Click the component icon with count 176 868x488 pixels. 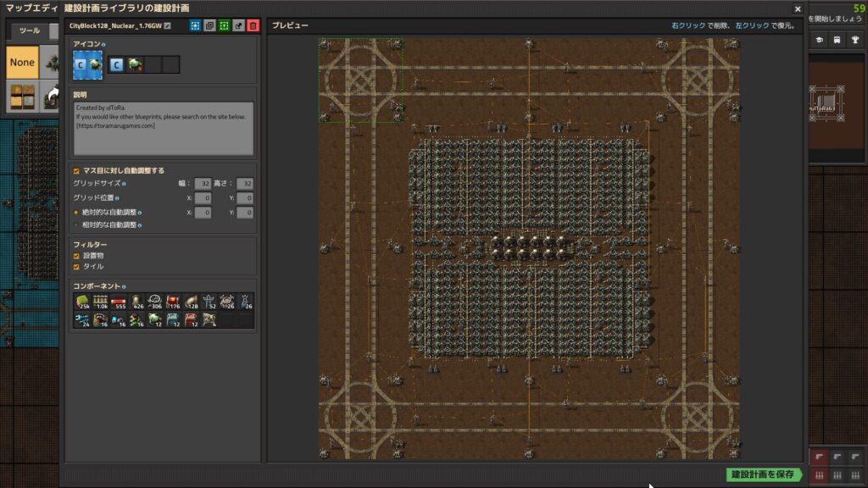(173, 302)
